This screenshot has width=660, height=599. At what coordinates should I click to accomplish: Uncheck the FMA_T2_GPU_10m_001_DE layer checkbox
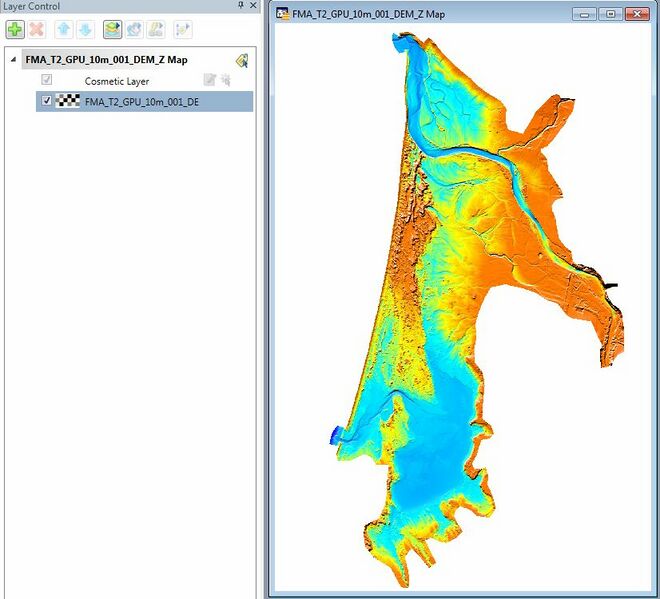(46, 101)
